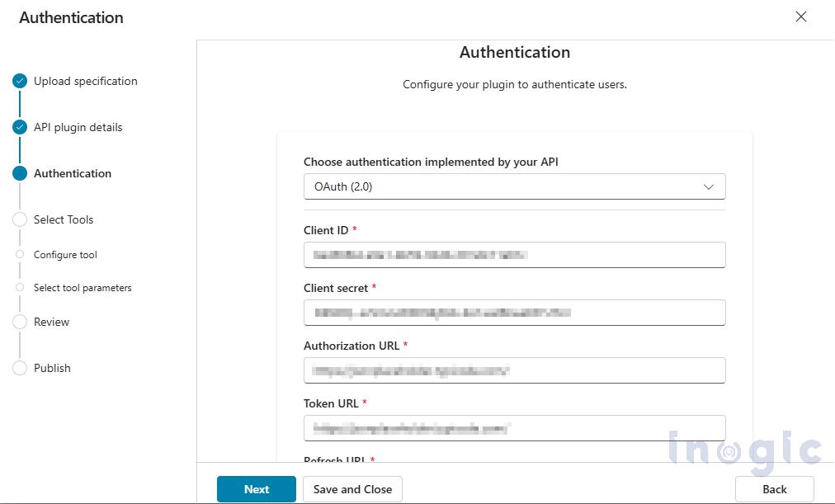Expand the OAuth (2.0) selection chevron
This screenshot has width=835, height=504.
coord(708,186)
